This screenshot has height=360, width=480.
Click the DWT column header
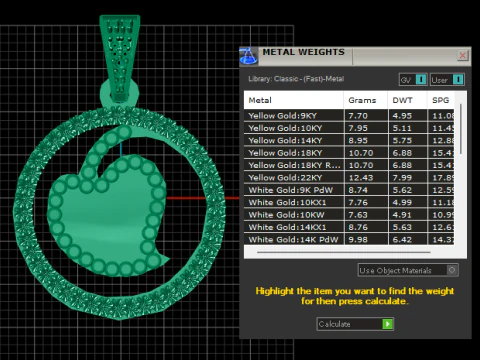(x=407, y=100)
